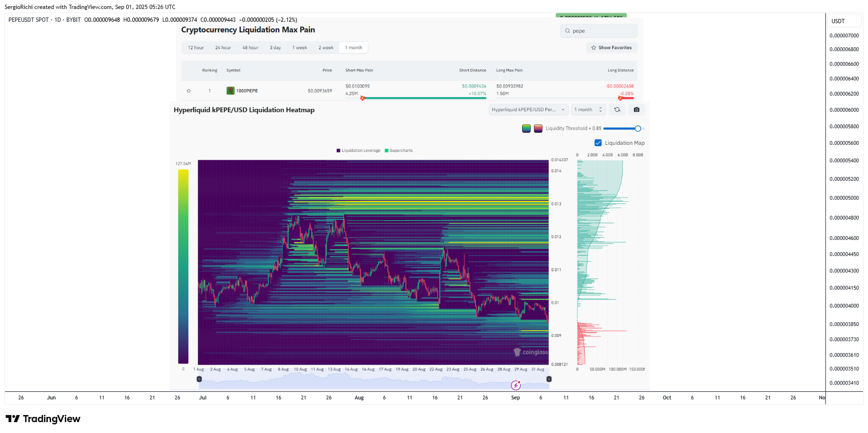Click the price value $0.0093659
Screen dimensions: 868x433
click(320, 91)
